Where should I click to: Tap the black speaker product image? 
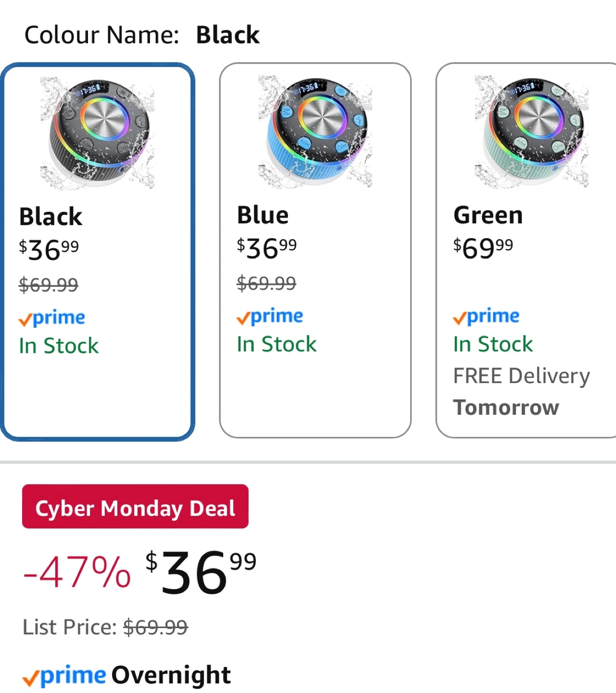(x=98, y=132)
